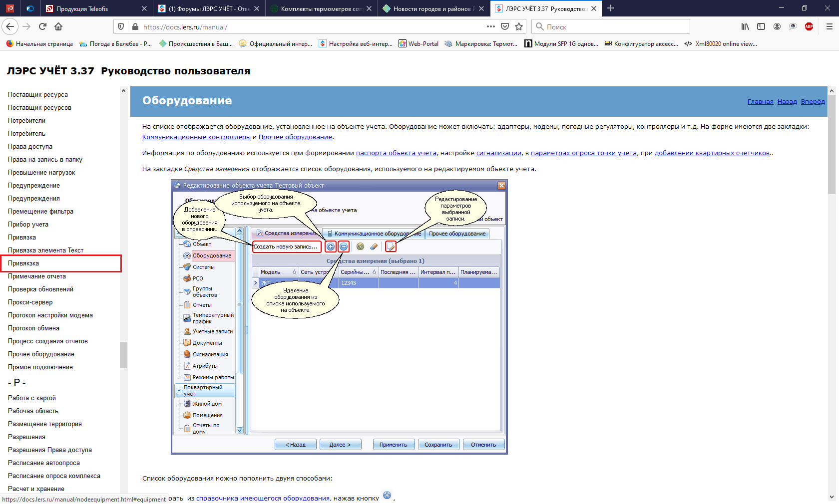Open the Происшествия в Баш... bookmark
The image size is (839, 504).
pyautogui.click(x=196, y=43)
